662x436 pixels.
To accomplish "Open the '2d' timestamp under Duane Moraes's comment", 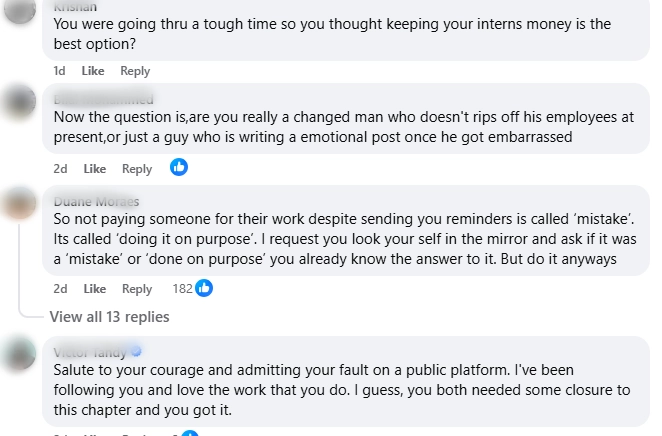I will pos(60,289).
